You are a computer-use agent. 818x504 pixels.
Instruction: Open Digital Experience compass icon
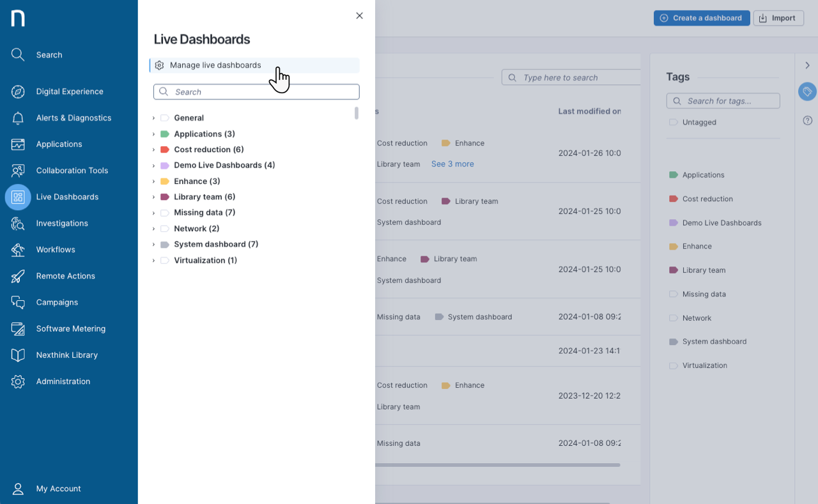click(x=18, y=91)
